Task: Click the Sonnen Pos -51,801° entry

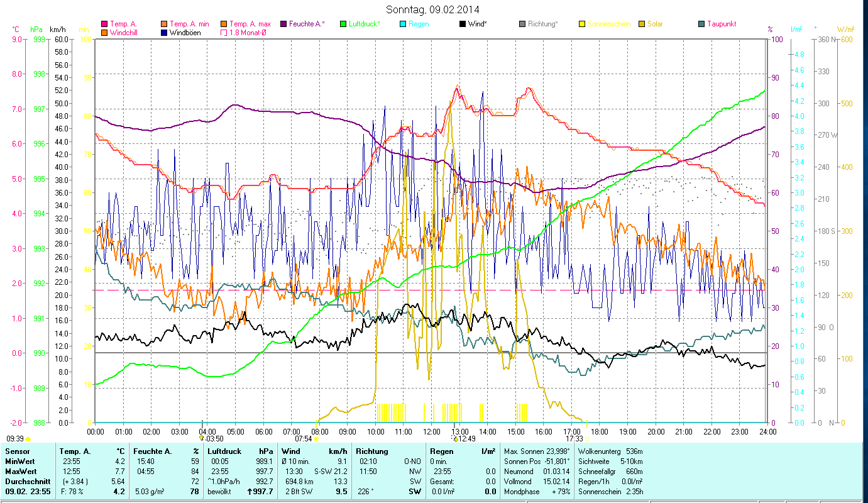Action: [537, 462]
